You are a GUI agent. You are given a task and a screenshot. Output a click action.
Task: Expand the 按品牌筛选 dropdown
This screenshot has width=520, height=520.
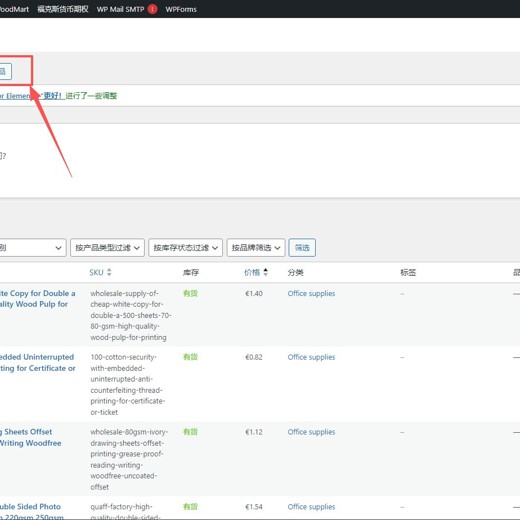pos(256,248)
